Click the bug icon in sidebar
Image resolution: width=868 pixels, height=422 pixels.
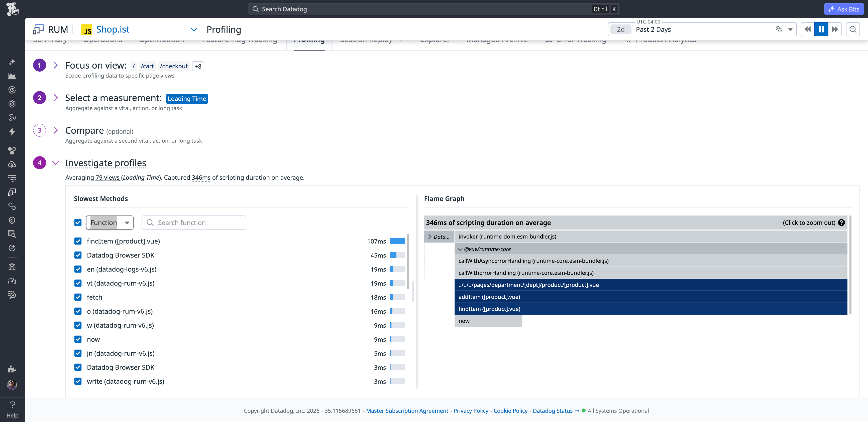pyautogui.click(x=12, y=267)
